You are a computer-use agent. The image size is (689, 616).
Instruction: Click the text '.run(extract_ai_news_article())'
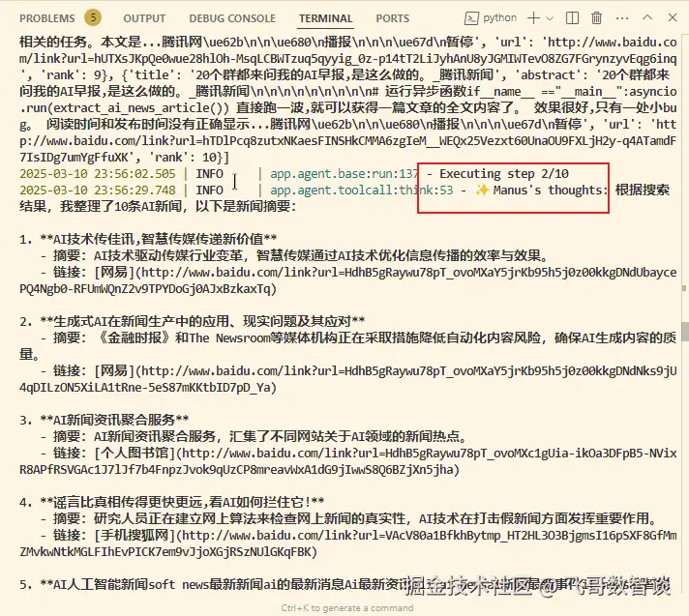point(125,108)
